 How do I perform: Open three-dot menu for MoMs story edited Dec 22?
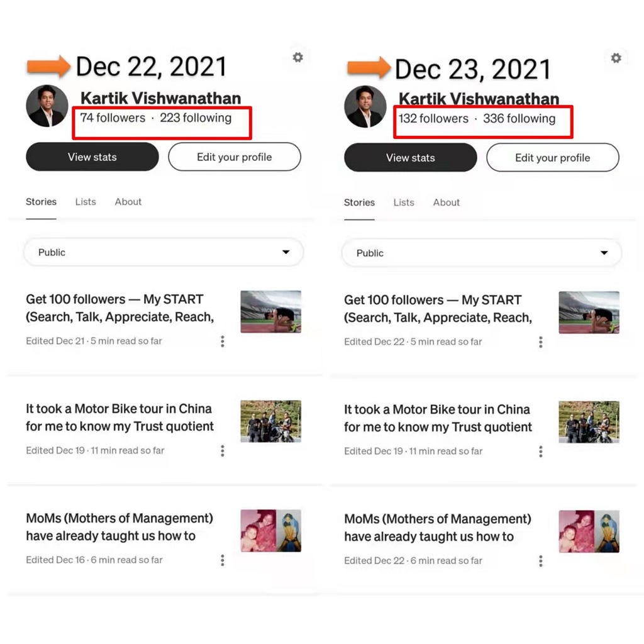tap(541, 561)
